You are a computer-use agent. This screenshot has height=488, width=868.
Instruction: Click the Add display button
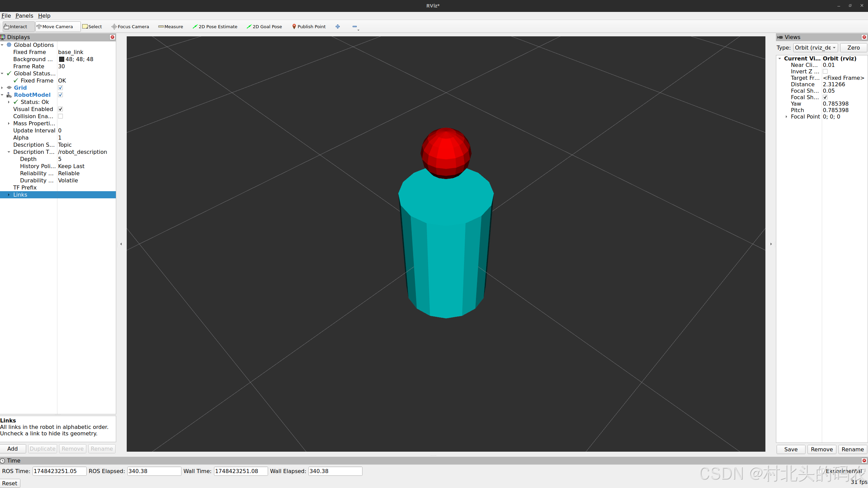pyautogui.click(x=13, y=449)
